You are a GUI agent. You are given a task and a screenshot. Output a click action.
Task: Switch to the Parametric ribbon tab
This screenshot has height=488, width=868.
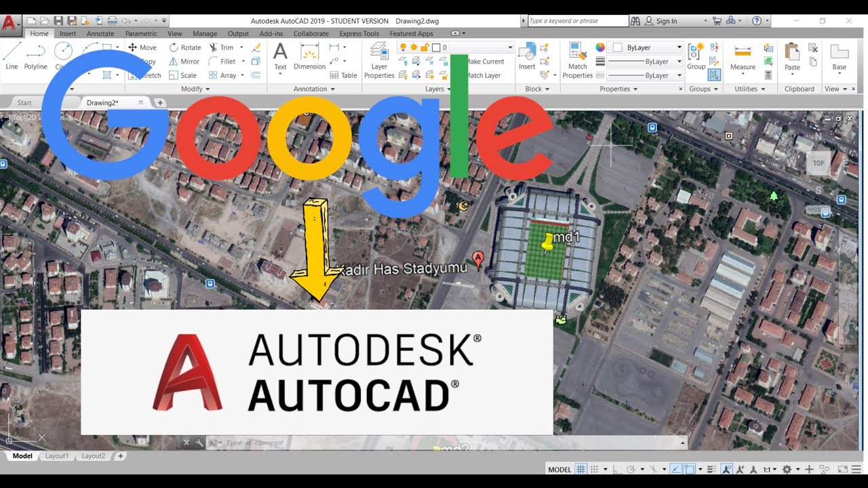click(x=141, y=33)
